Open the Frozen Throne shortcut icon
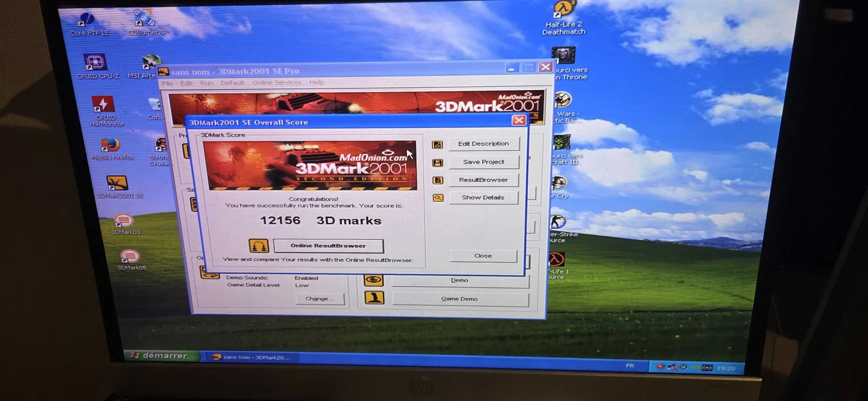Screen dimensions: 868x401 pos(563,55)
